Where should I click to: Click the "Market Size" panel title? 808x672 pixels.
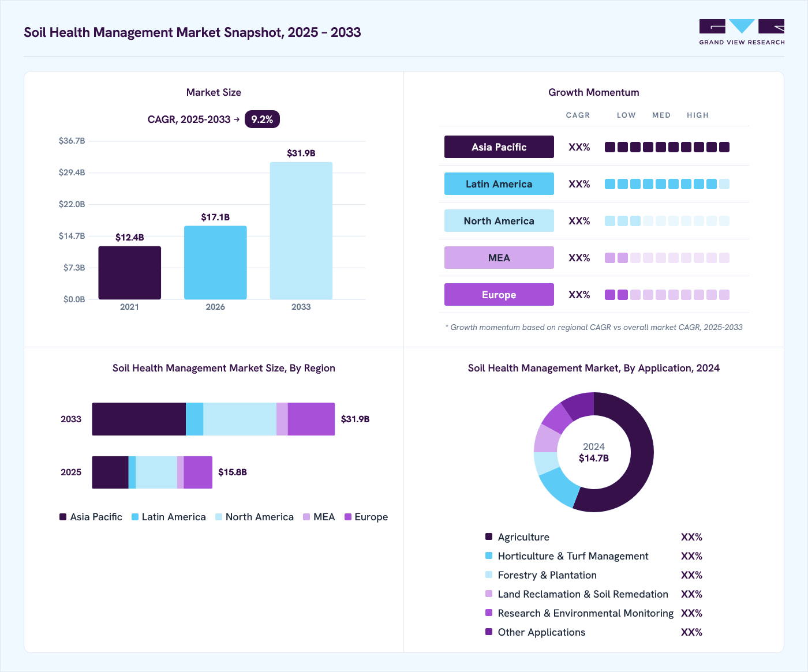pyautogui.click(x=214, y=92)
